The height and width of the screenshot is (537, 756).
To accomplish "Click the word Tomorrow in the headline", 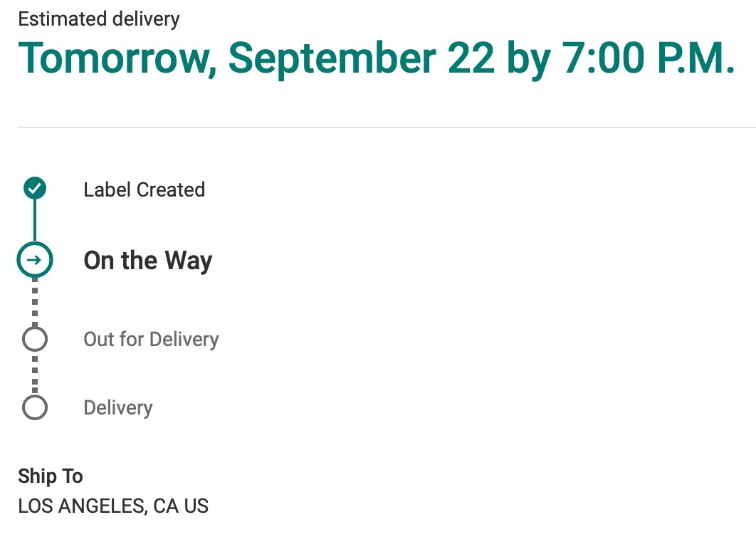I will 117,58.
